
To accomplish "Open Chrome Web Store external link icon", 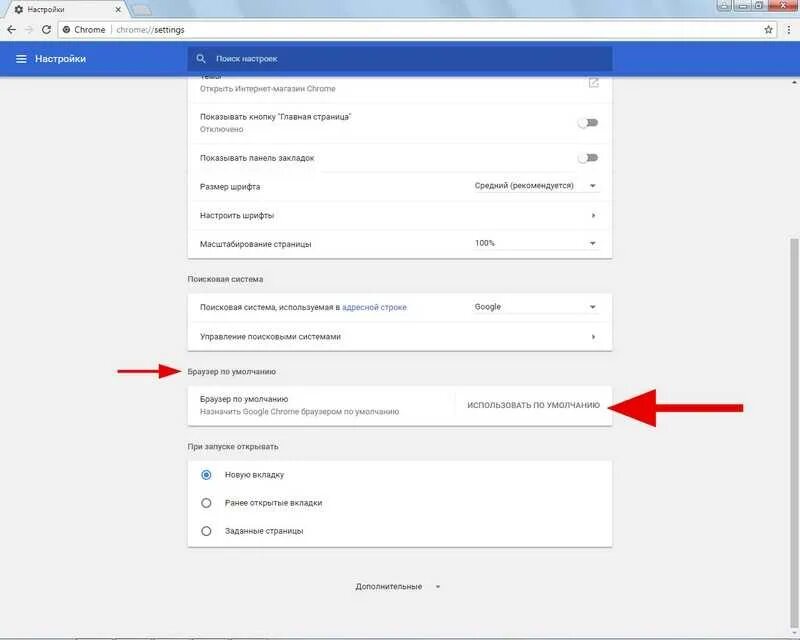I will point(593,83).
